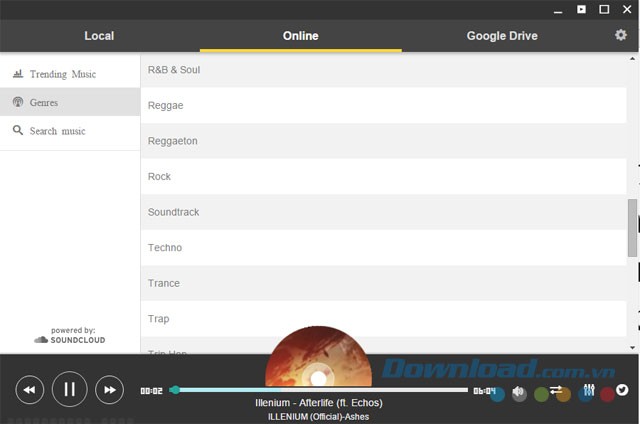640x424 pixels.
Task: Open settings gear icon
Action: pos(621,35)
